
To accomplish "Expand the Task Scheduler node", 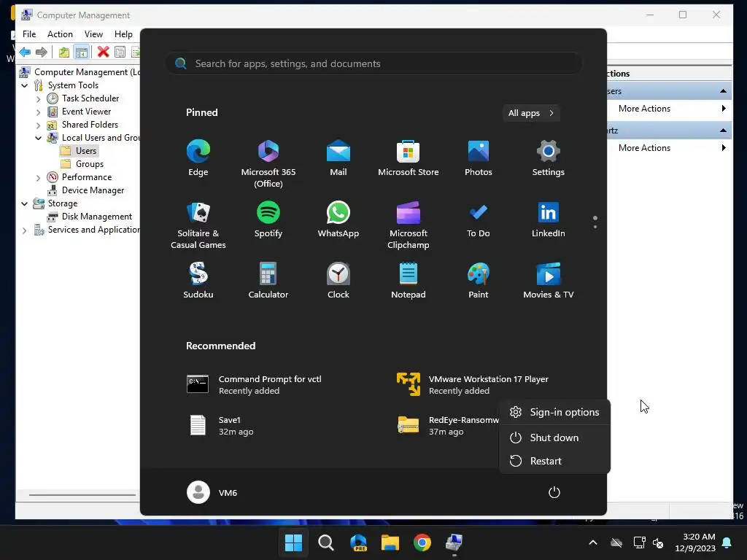I will 38,98.
